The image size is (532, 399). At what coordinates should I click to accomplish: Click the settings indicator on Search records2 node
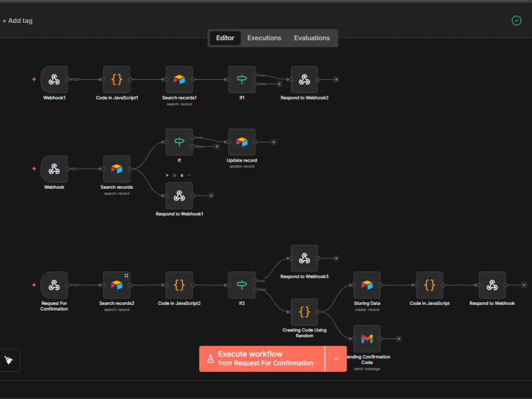click(126, 276)
